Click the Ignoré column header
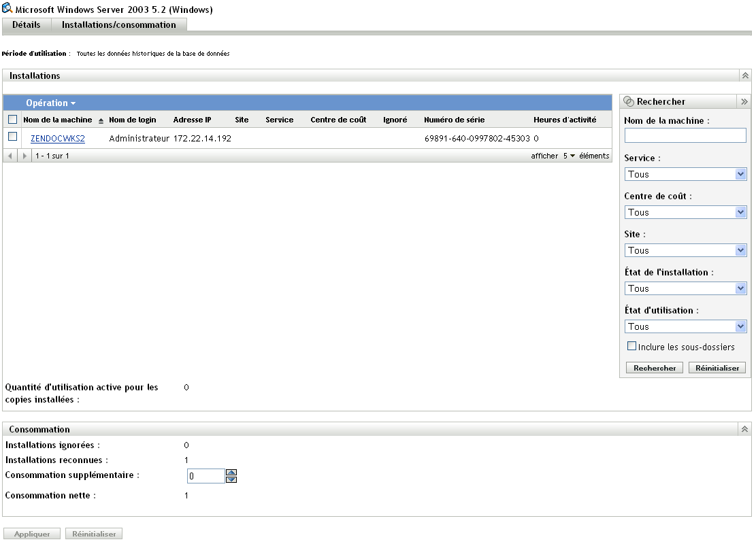The image size is (756, 544). 395,120
